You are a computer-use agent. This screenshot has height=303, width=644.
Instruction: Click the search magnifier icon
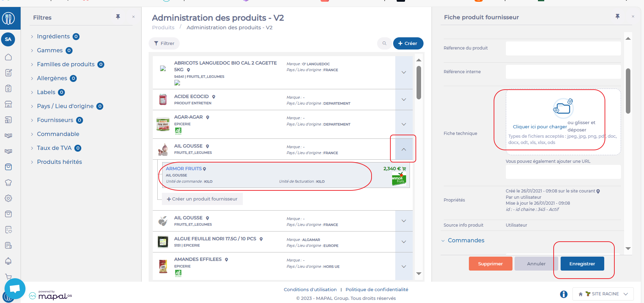[384, 43]
